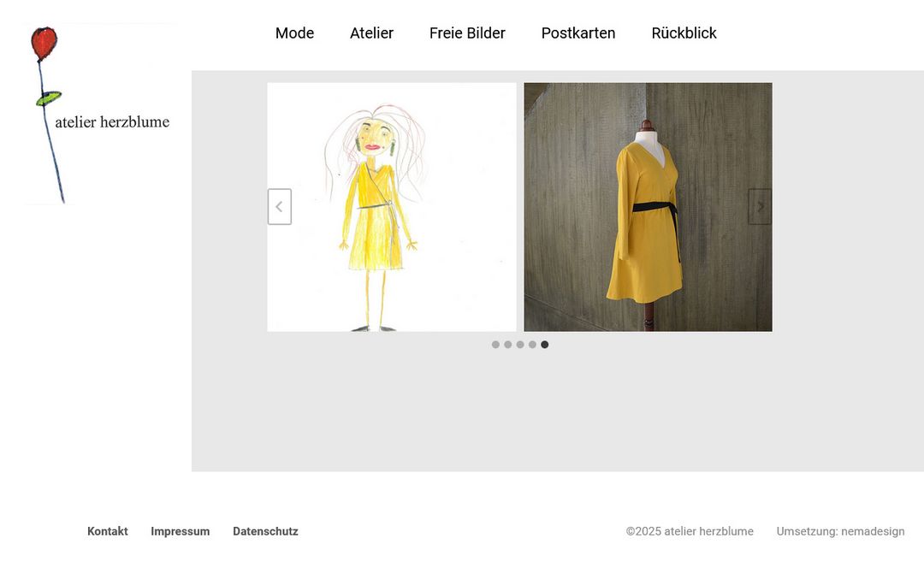Go to the Rückblick page
This screenshot has height=585, width=924.
pyautogui.click(x=683, y=32)
